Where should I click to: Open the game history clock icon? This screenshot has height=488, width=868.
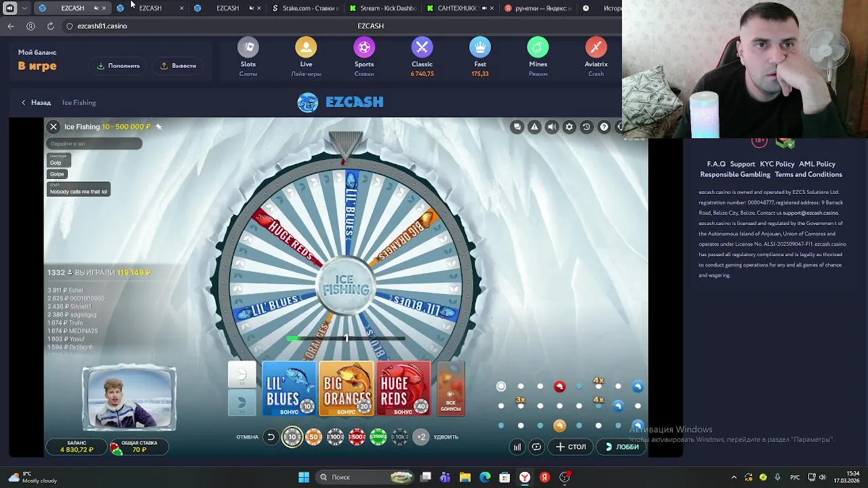click(587, 127)
